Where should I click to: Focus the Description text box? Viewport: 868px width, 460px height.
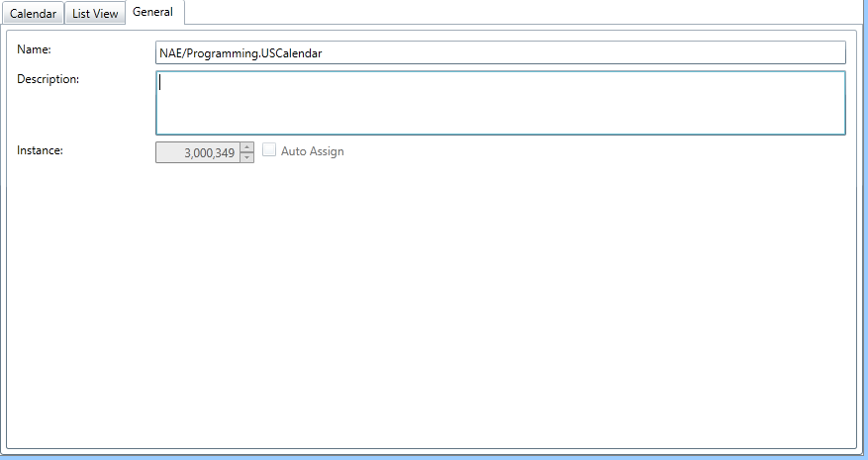click(501, 103)
